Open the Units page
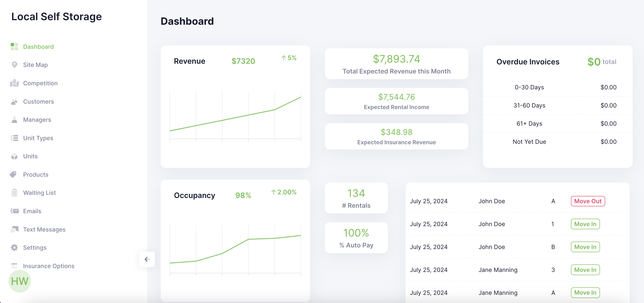 30,156
